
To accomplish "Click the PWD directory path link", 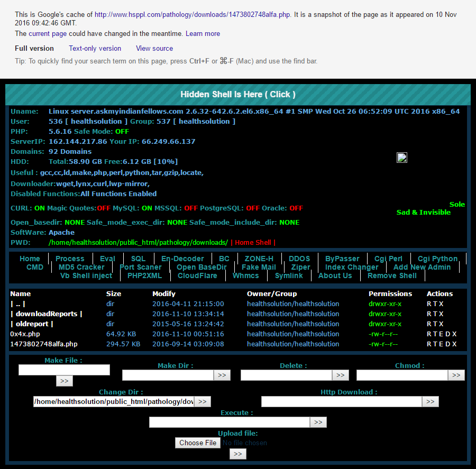I will point(139,243).
